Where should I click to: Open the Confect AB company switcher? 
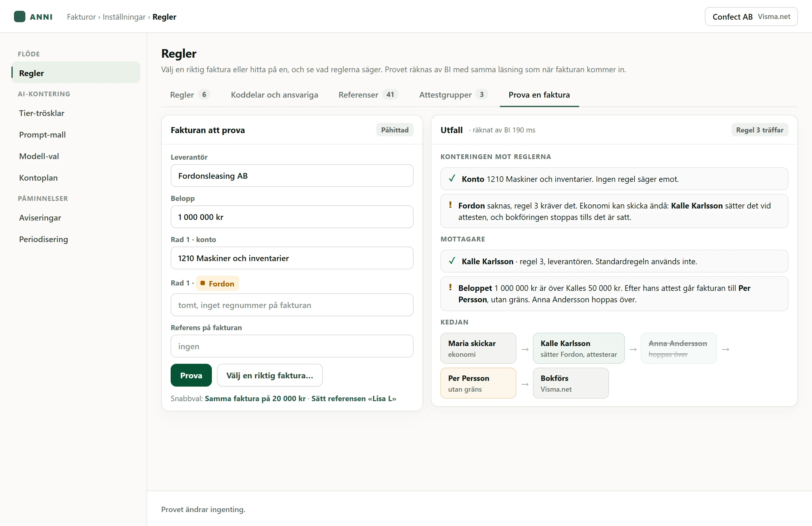[x=751, y=16]
